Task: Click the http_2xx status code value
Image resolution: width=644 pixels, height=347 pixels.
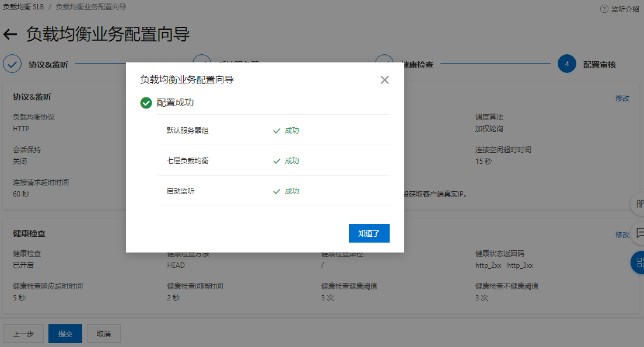Action: tap(488, 265)
